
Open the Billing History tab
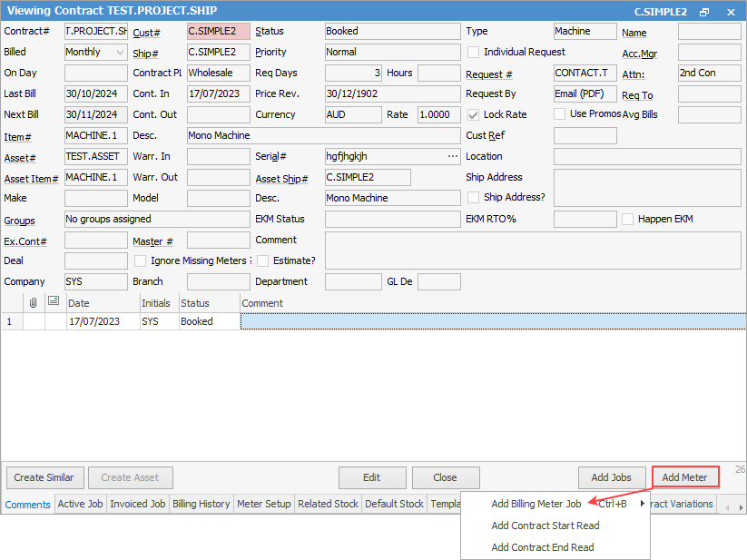[x=201, y=504]
